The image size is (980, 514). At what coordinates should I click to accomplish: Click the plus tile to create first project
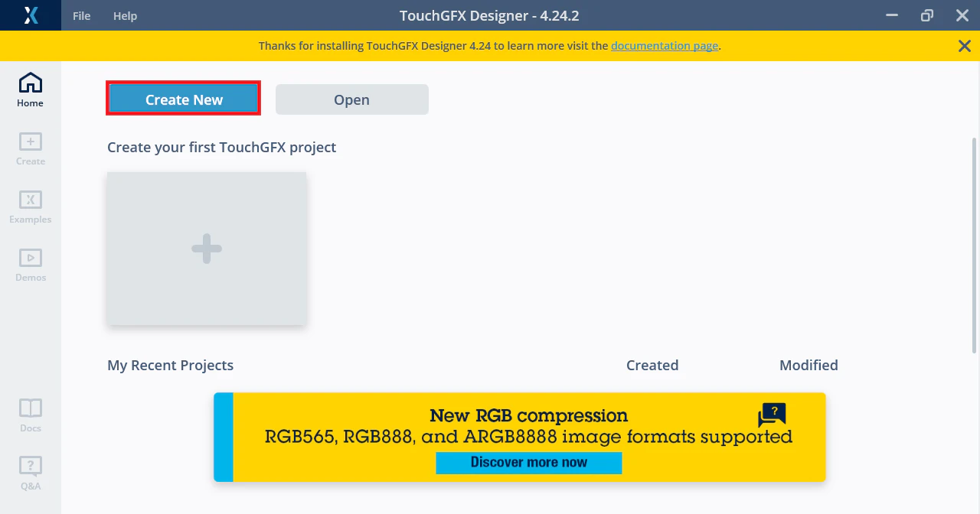pyautogui.click(x=207, y=249)
